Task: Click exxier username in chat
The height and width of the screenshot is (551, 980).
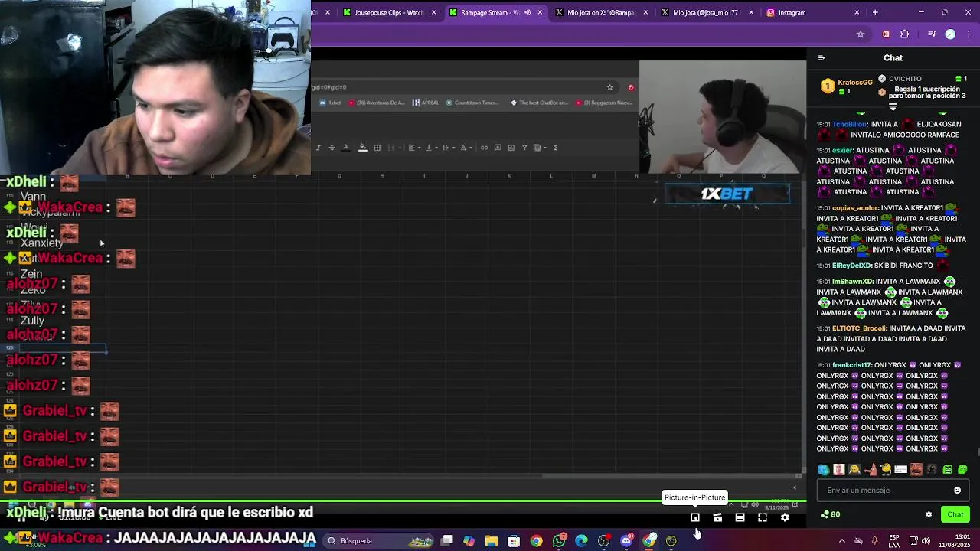Action: (841, 151)
